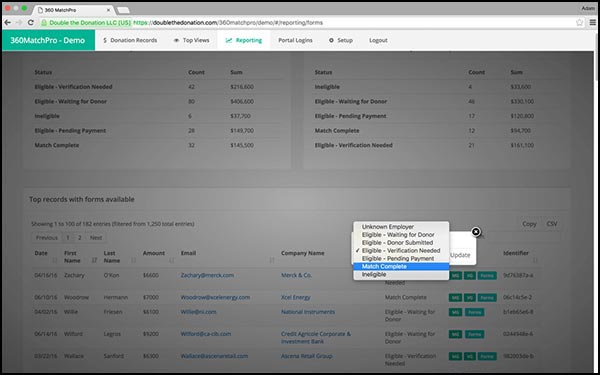The height and width of the screenshot is (375, 600).
Task: Open Credit Agricole Corporate & Investment Bank link
Action: click(x=316, y=338)
